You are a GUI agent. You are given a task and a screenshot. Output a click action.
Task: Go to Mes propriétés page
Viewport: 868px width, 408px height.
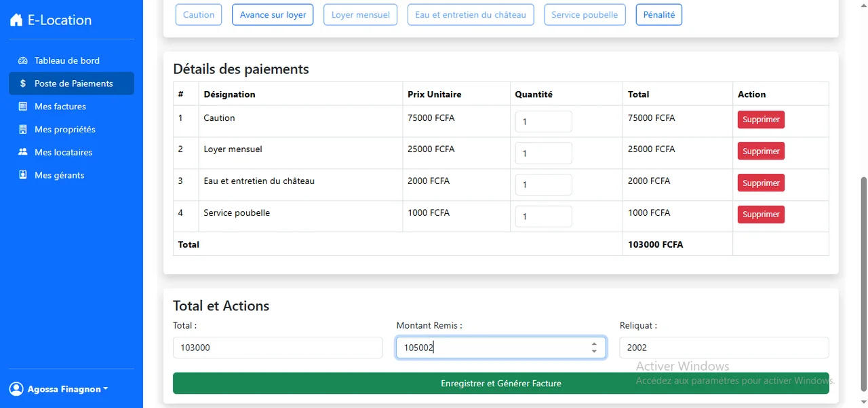(71, 129)
